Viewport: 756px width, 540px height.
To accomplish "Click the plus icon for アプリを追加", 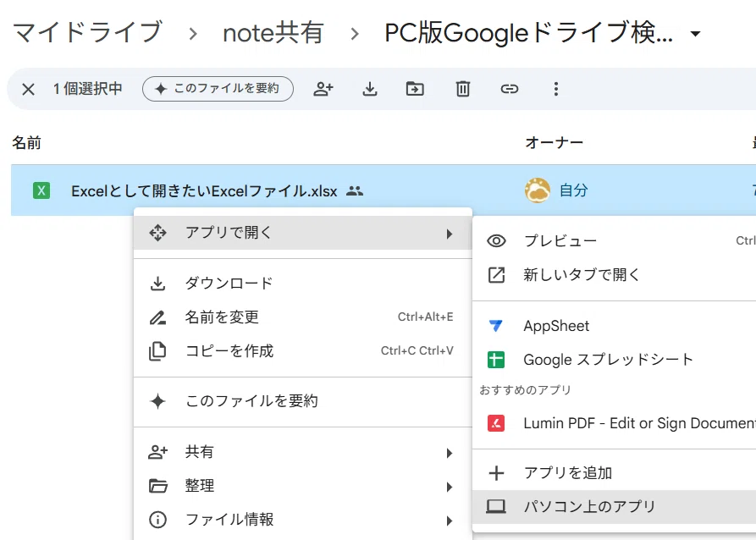I will 496,473.
